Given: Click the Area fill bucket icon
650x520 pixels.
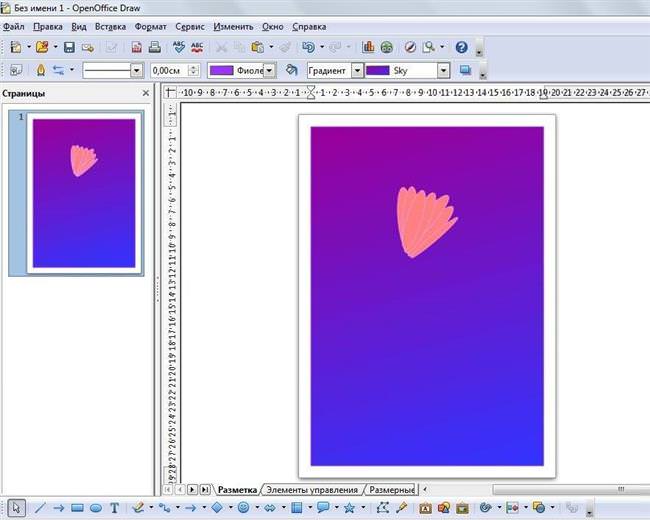Looking at the screenshot, I should [x=292, y=70].
